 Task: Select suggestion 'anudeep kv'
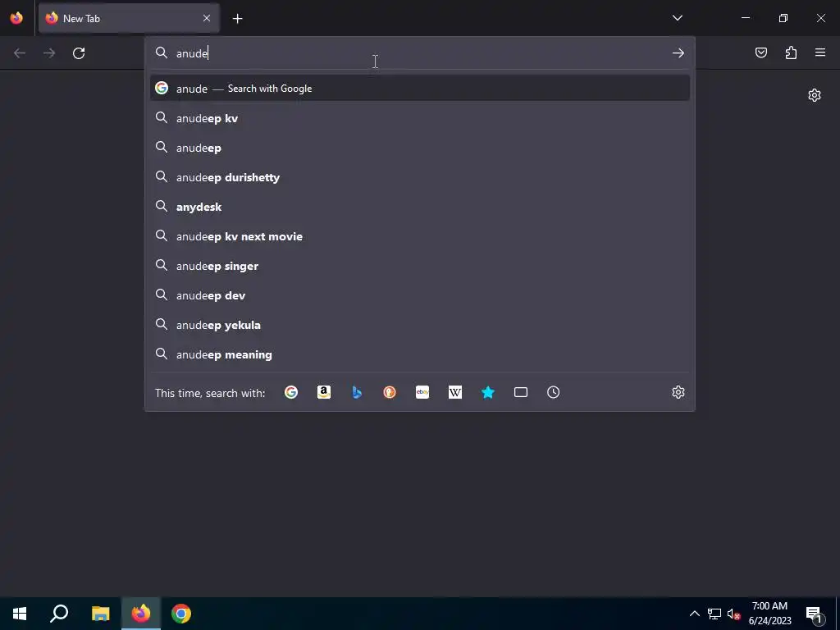tap(420, 118)
